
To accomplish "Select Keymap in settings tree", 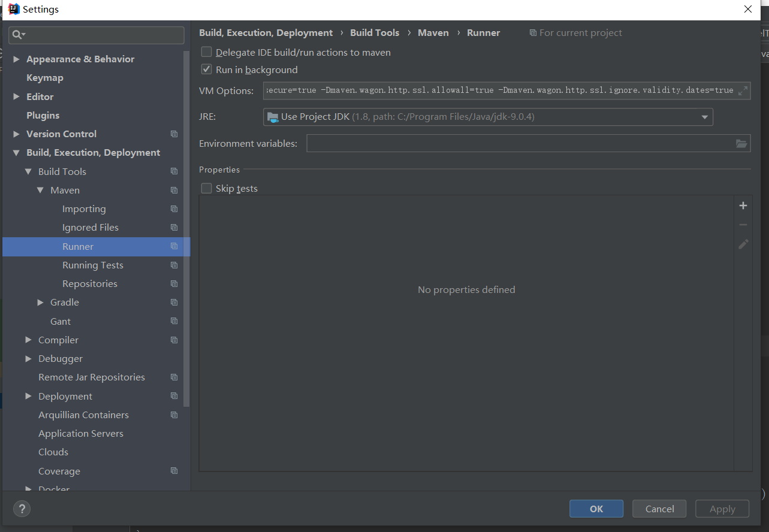I will [45, 78].
